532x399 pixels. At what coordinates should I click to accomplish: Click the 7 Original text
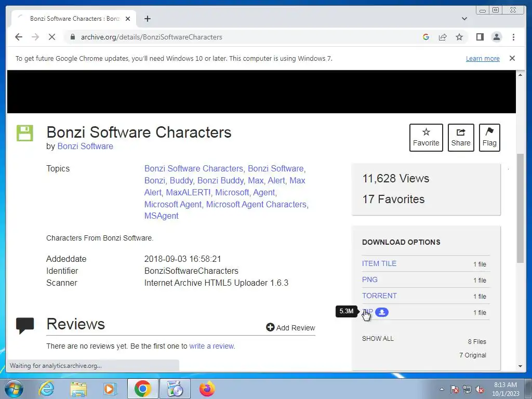[x=473, y=355]
